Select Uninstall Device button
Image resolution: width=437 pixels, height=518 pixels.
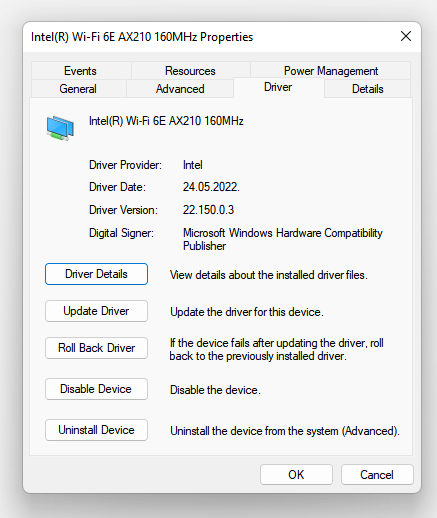coord(96,430)
